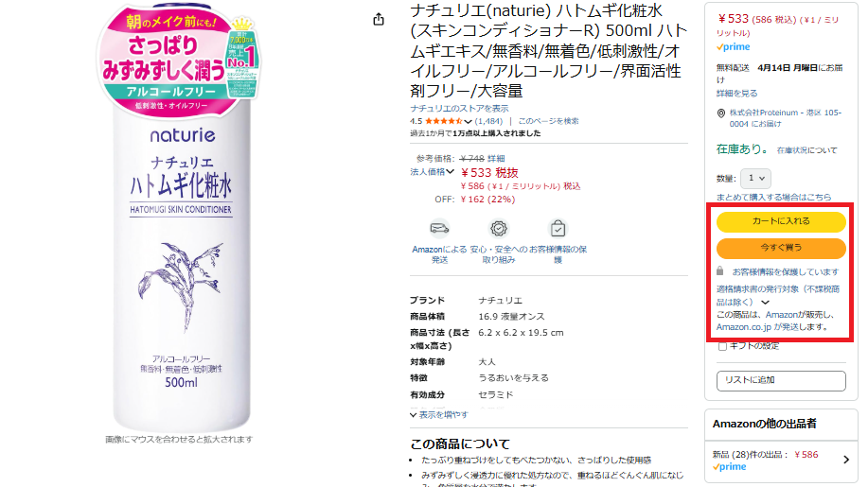Open the quantity dropdown
Screen dimensions: 868x487
(x=756, y=178)
